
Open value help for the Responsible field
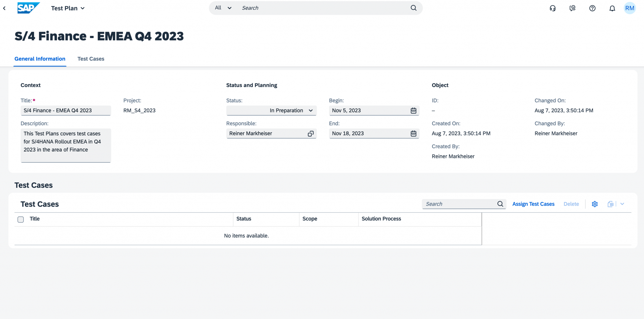(x=311, y=133)
